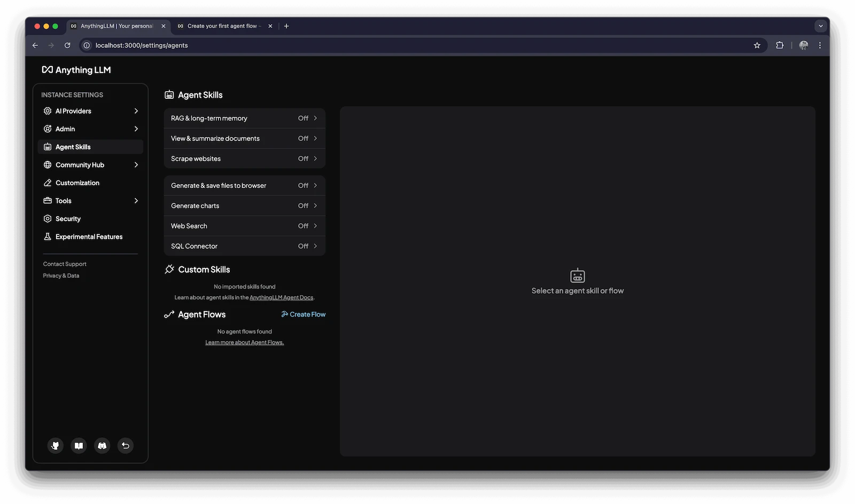855x504 pixels.
Task: Click the Experimental Features flask icon
Action: [48, 237]
